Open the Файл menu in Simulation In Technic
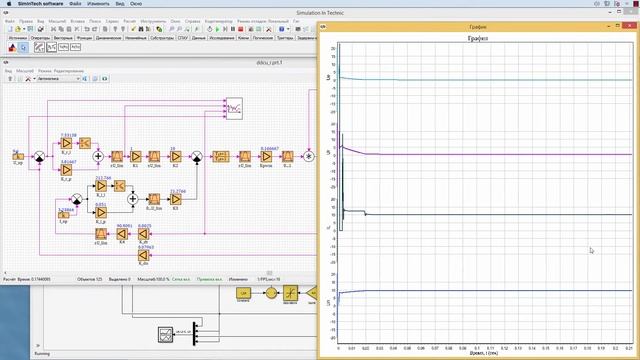 [x=9, y=21]
